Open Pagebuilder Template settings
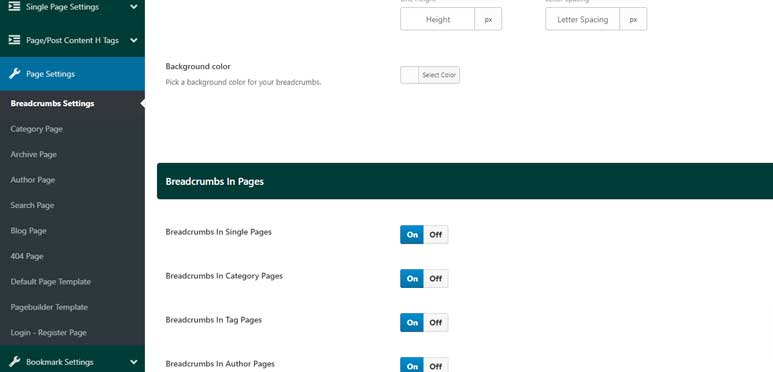The height and width of the screenshot is (372, 773). click(49, 307)
